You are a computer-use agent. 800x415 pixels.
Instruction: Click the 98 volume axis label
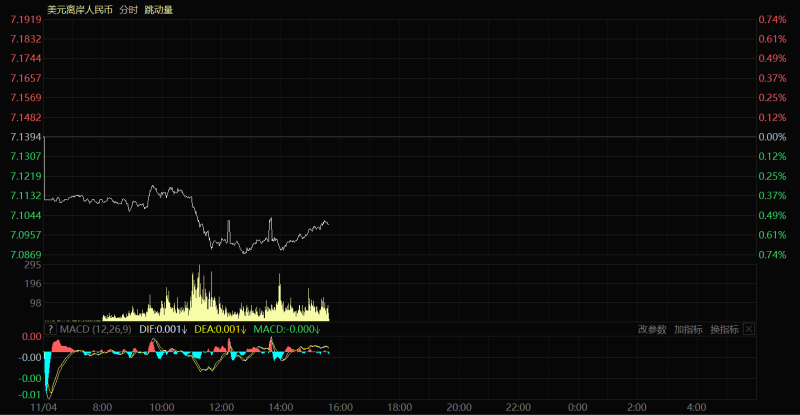(35, 303)
